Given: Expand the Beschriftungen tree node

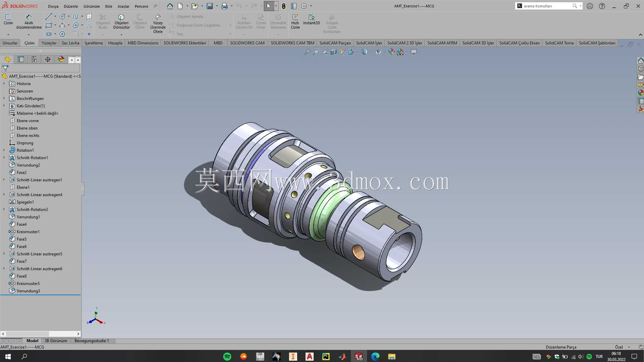Looking at the screenshot, I should click(x=4, y=98).
